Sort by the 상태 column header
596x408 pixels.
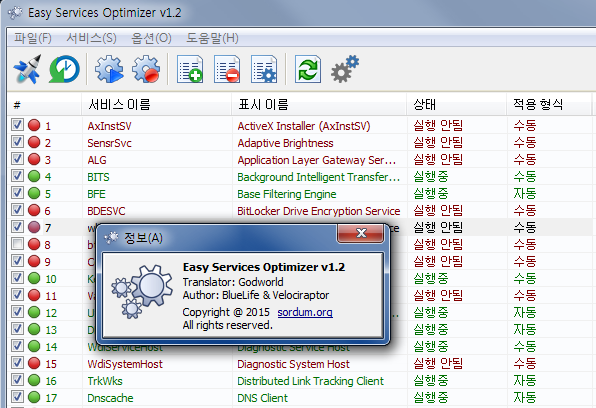pos(457,104)
